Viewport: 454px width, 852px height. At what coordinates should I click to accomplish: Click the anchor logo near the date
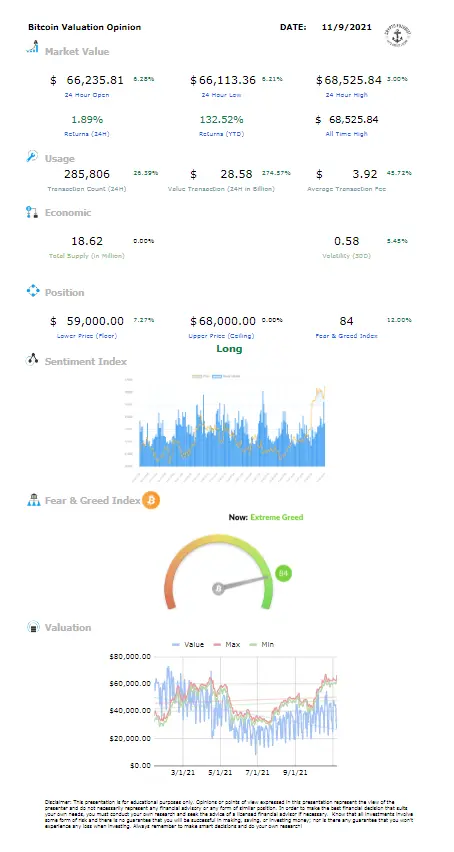point(399,34)
